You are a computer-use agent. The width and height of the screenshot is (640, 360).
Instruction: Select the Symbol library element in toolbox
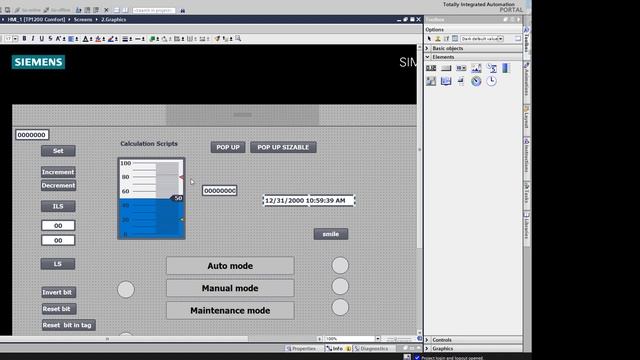(446, 81)
